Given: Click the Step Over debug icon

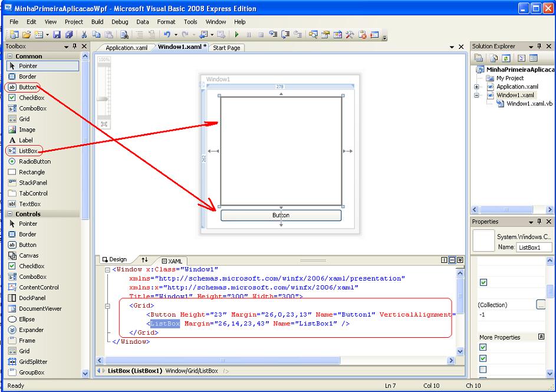Looking at the screenshot, I should 285,34.
